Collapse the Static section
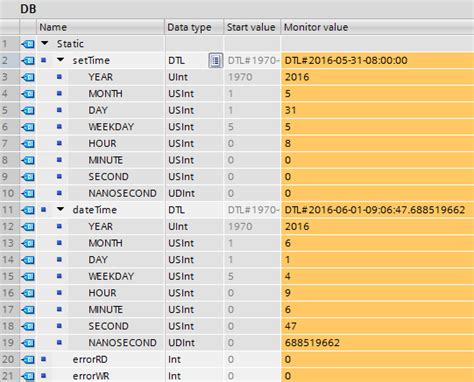The image size is (474, 382). pos(45,43)
